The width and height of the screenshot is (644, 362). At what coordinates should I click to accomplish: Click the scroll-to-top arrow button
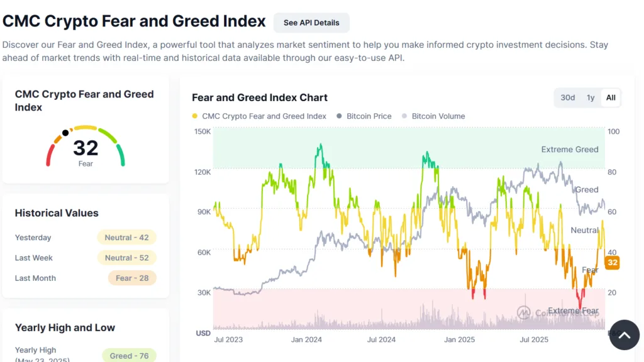click(624, 335)
